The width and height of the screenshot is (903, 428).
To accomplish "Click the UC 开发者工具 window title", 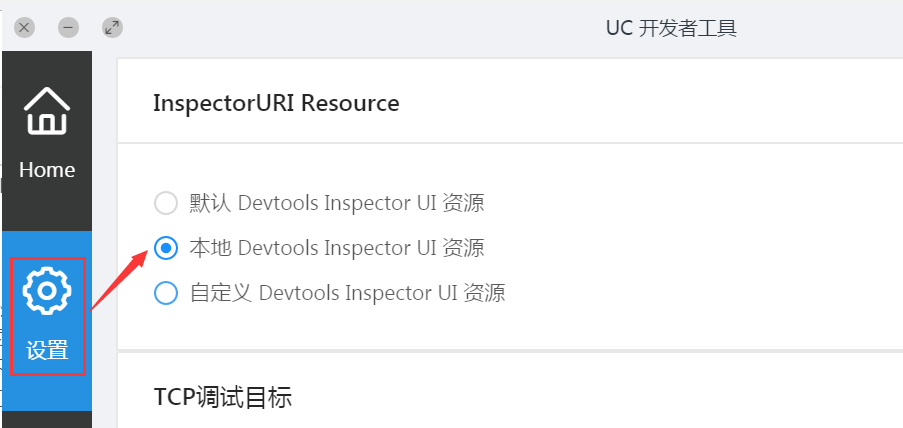I will [671, 28].
